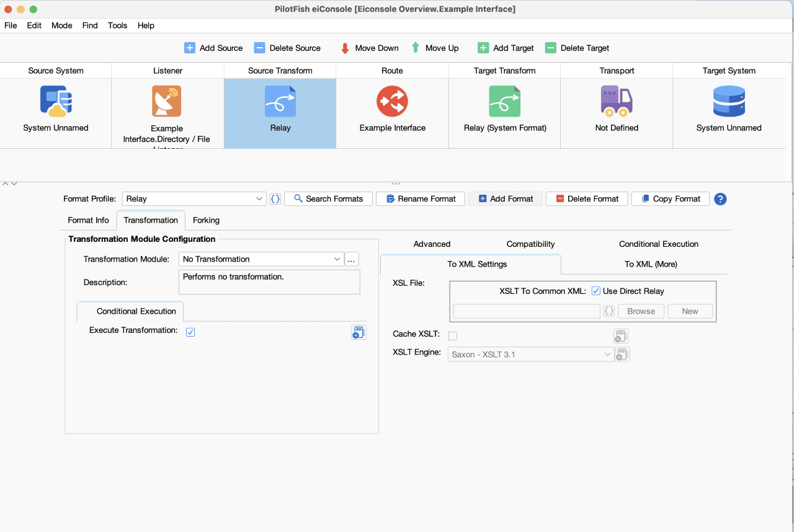Image resolution: width=794 pixels, height=532 pixels.
Task: Open the Example Interface Route icon
Action: pos(392,101)
